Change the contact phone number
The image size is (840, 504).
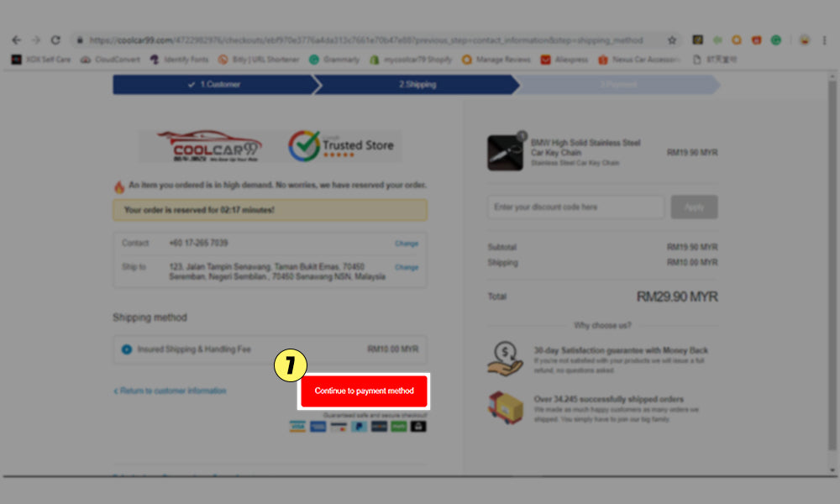tap(407, 244)
